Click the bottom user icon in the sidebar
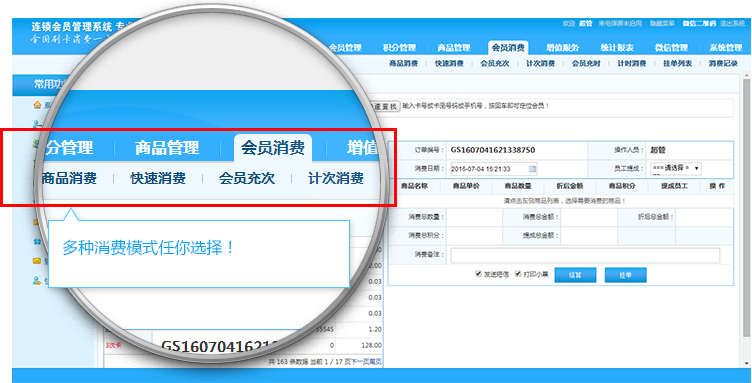 point(36,280)
